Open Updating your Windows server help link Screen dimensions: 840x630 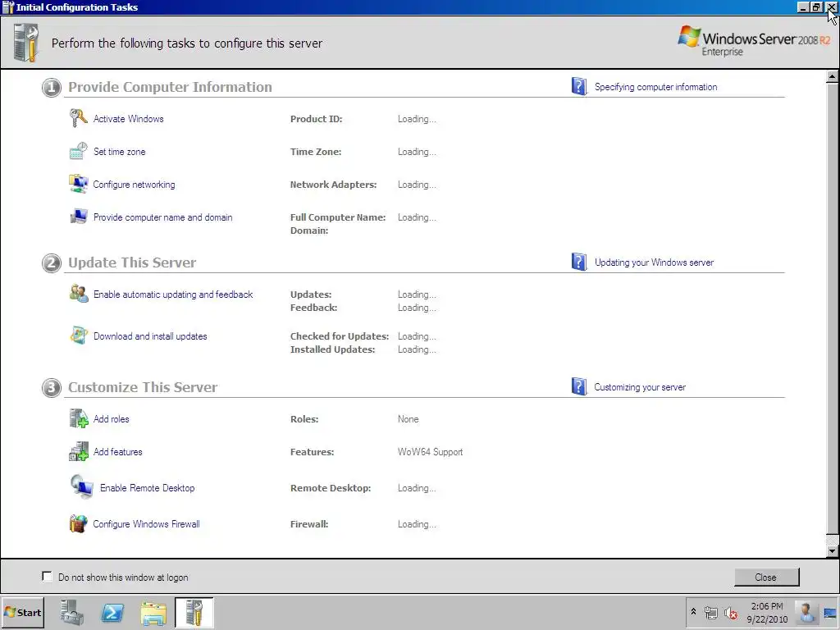(654, 262)
